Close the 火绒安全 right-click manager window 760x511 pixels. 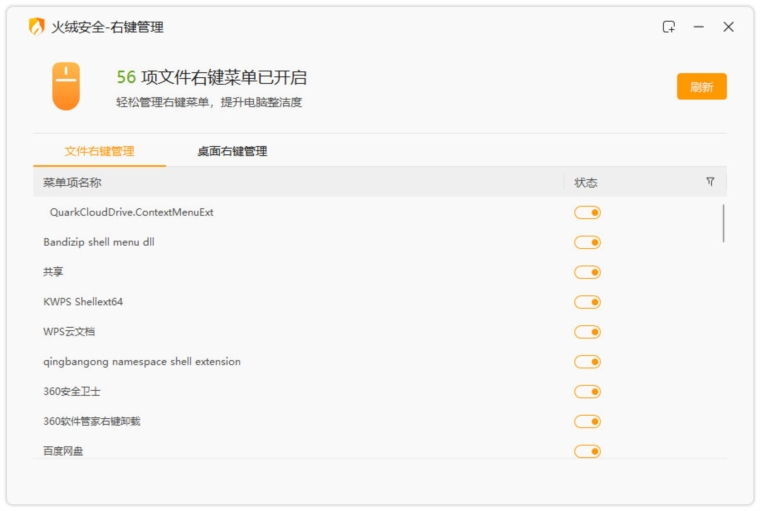click(728, 27)
